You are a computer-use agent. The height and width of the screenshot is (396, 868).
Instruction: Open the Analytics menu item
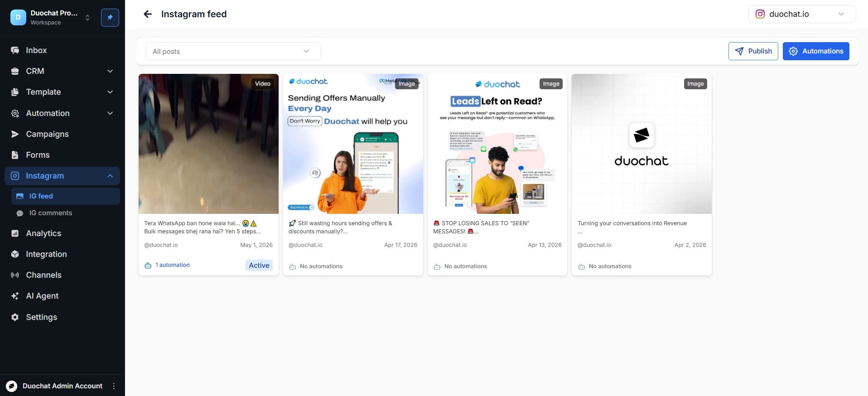tap(62, 233)
